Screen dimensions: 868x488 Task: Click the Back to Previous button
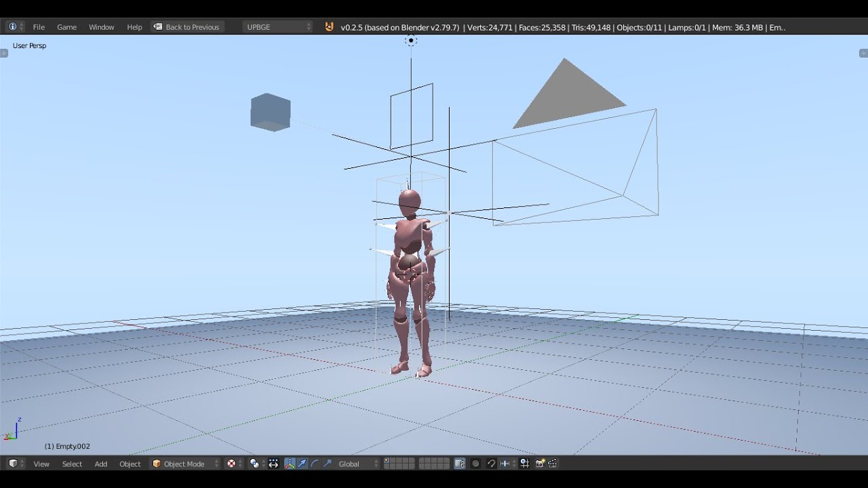[186, 27]
